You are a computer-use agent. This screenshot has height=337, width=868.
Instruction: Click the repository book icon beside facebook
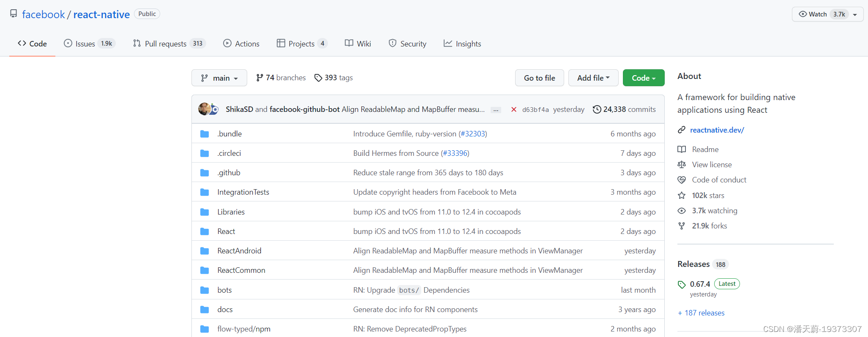pos(14,14)
